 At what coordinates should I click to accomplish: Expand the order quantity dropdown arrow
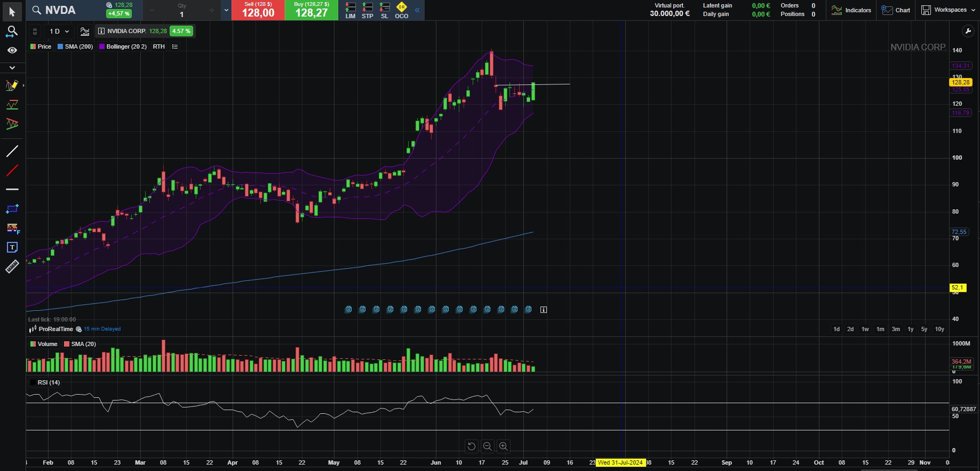[226, 10]
